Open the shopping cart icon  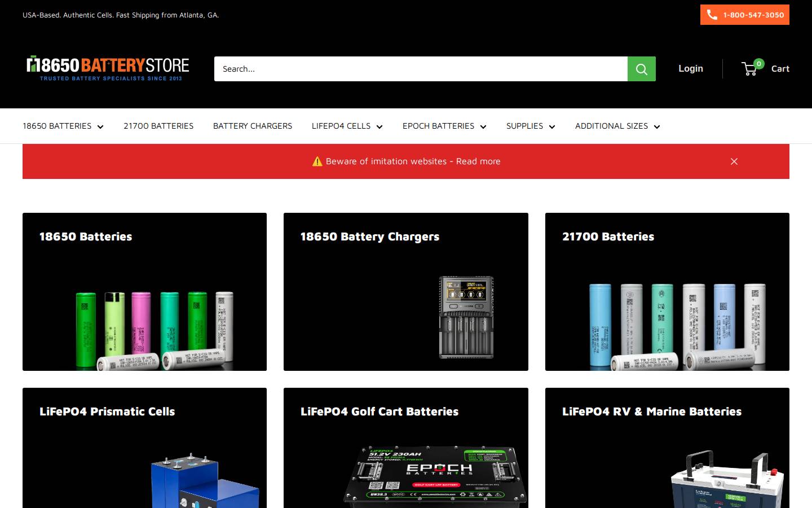click(x=750, y=69)
